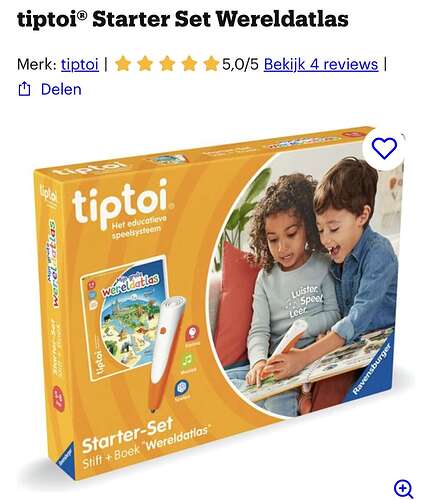Click the orange tiptoi pen on box
This screenshot has height=500, width=433.
click(167, 353)
